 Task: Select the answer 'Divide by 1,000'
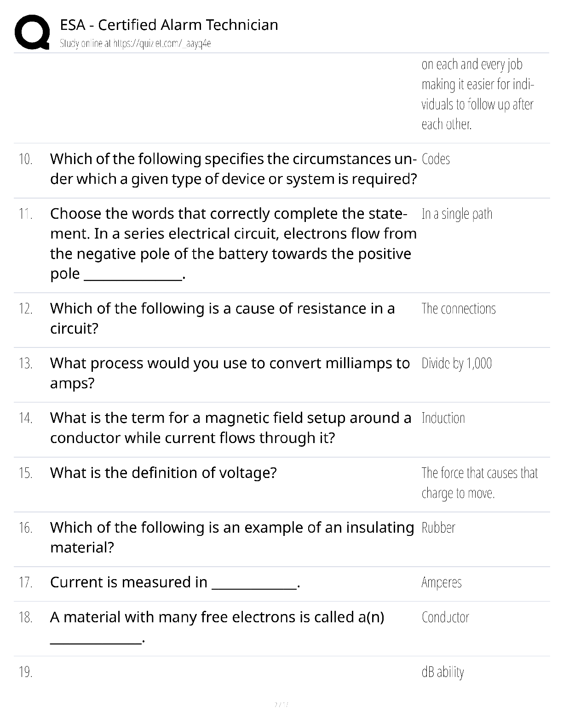(x=457, y=364)
